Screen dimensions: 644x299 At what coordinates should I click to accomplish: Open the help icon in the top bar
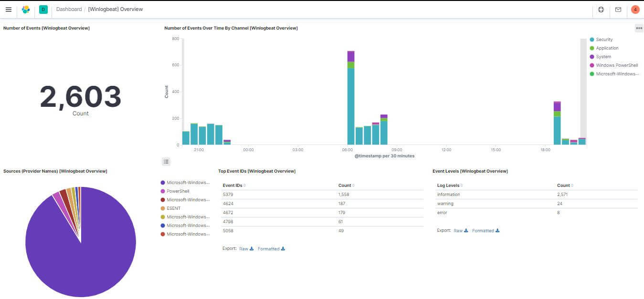click(x=601, y=10)
